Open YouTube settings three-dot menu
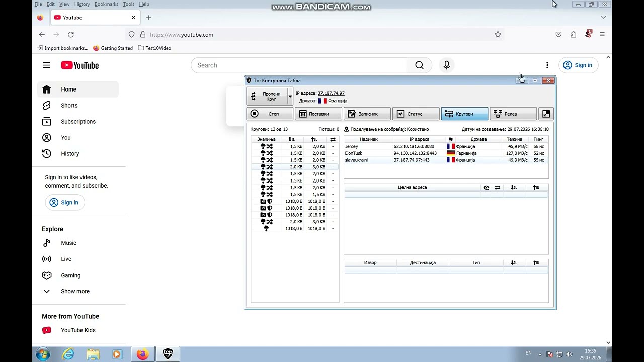 [547, 65]
